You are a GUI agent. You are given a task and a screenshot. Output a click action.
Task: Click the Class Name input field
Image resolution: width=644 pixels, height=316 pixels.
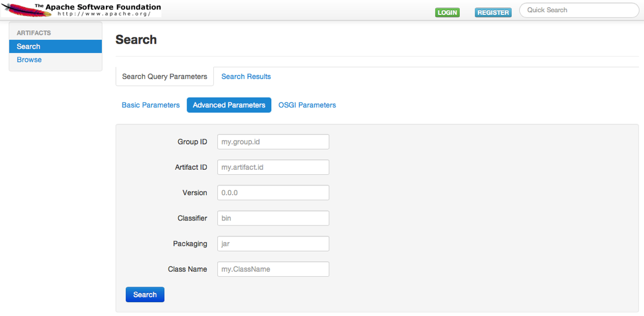[273, 269]
